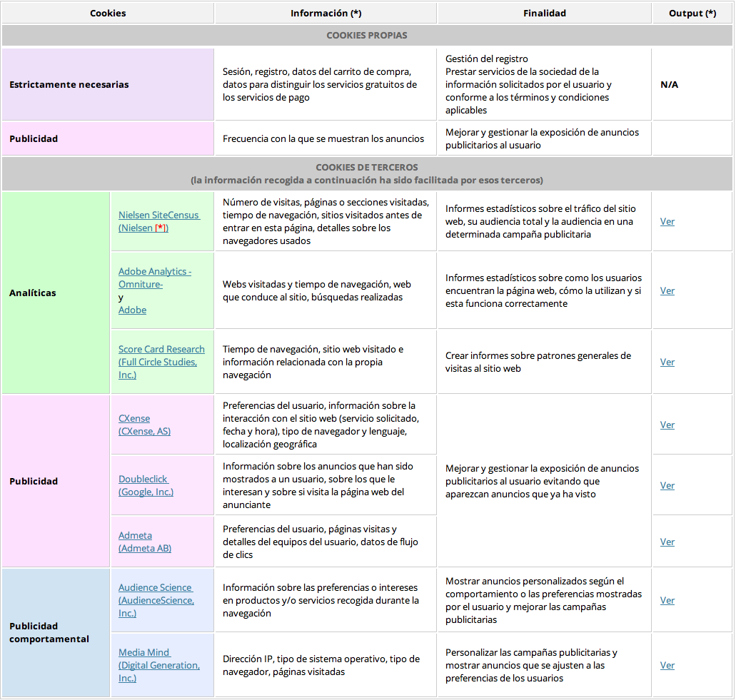Click the 'Sesión, registro, datos del carrito' text
This screenshot has height=700, width=736.
click(x=320, y=84)
